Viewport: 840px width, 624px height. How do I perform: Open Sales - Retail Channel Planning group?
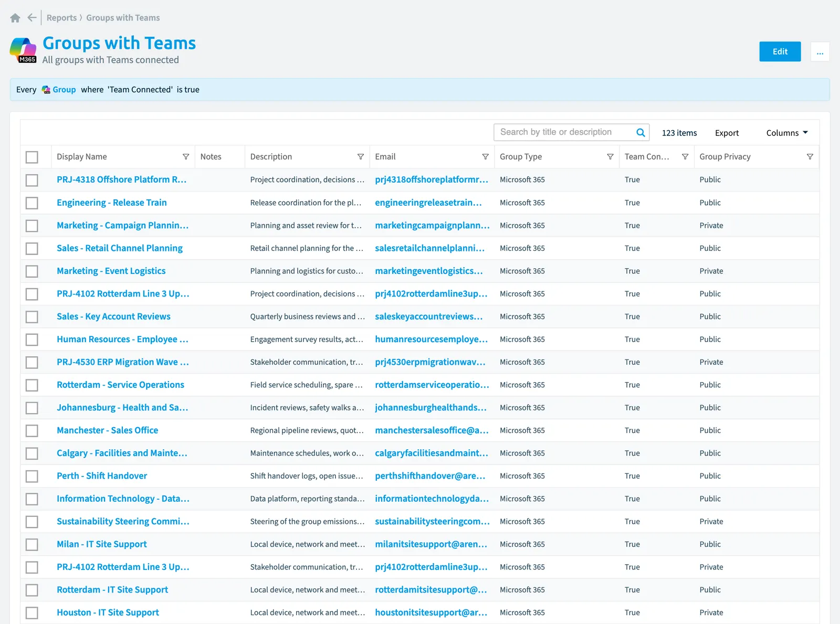(x=120, y=248)
